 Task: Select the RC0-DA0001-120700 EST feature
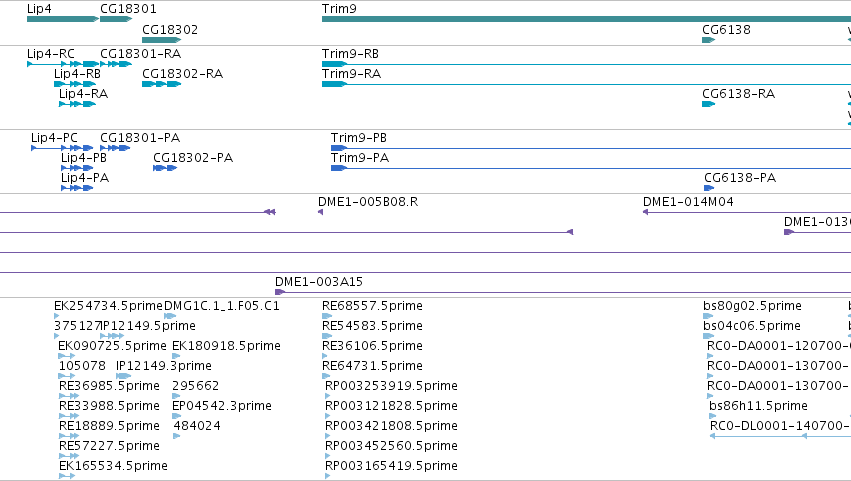pos(710,356)
